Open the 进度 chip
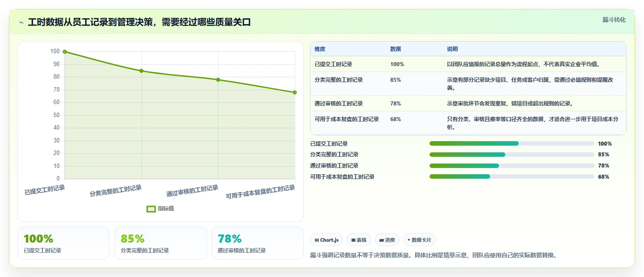The width and height of the screenshot is (644, 277). (x=387, y=240)
